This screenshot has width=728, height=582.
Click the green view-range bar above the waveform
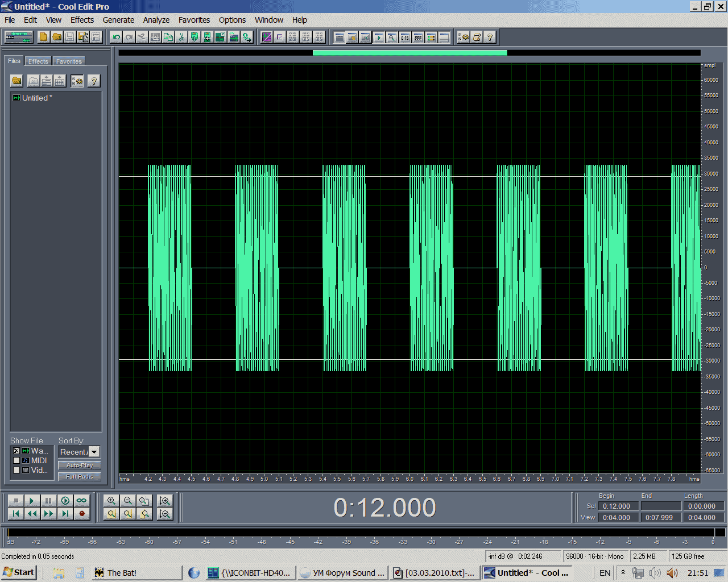point(409,53)
